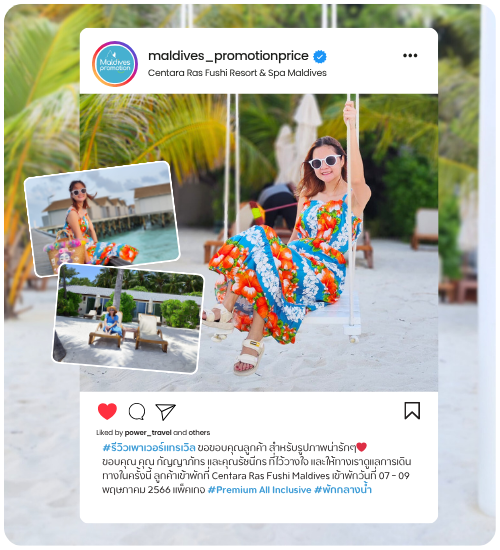Open maldives_promotionprice username

228,56
